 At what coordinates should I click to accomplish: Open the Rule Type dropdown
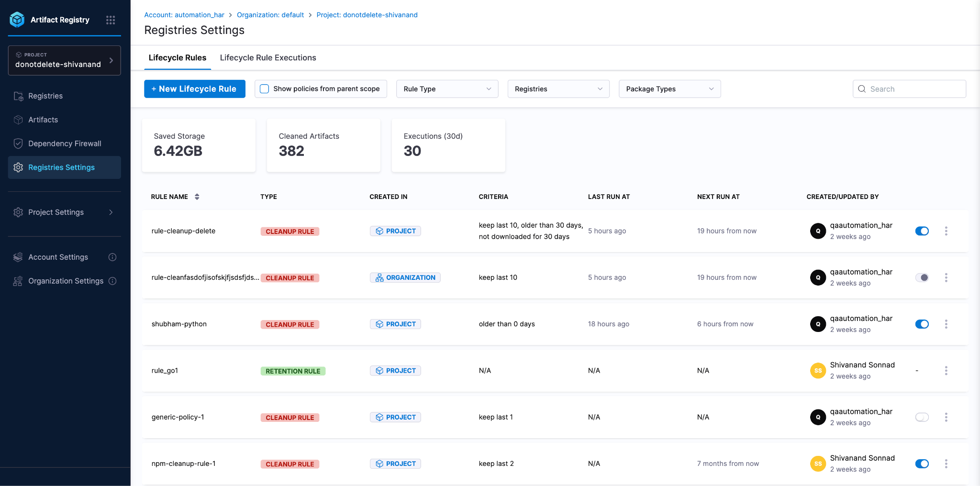tap(447, 89)
